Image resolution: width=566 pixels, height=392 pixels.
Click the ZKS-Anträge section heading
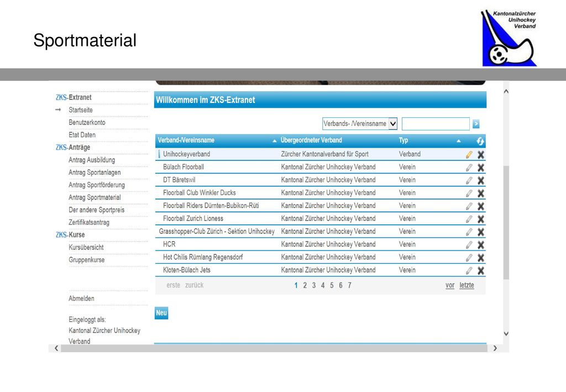point(73,147)
